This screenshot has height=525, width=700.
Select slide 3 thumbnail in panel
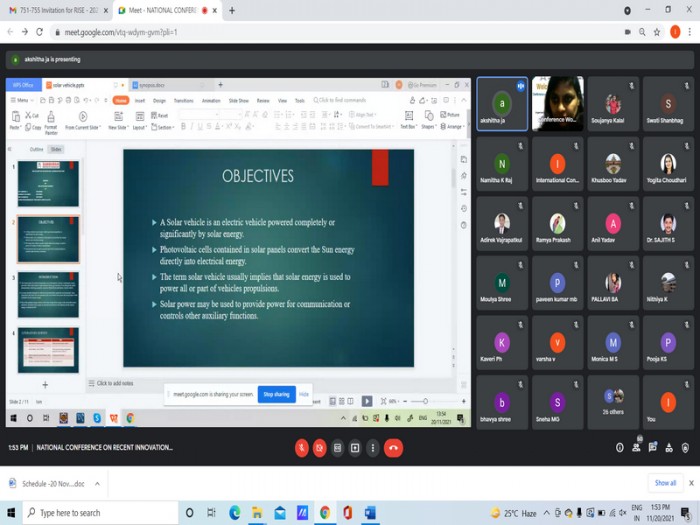[x=48, y=294]
